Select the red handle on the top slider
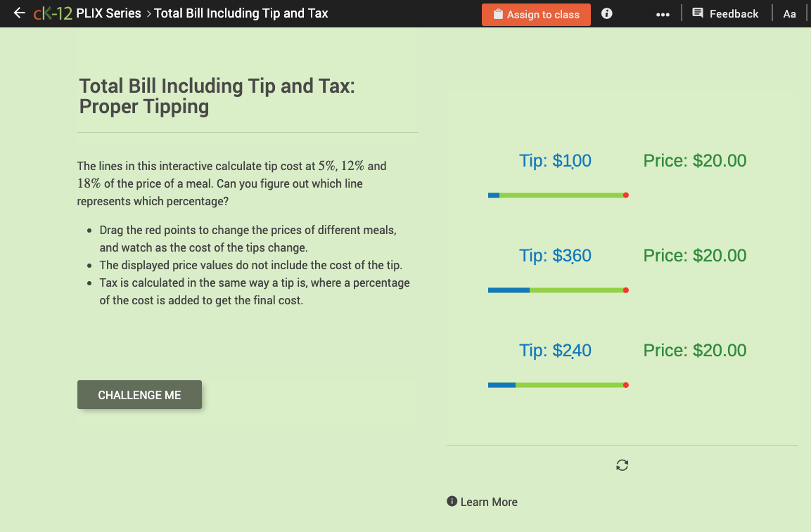This screenshot has width=811, height=532. [x=626, y=195]
